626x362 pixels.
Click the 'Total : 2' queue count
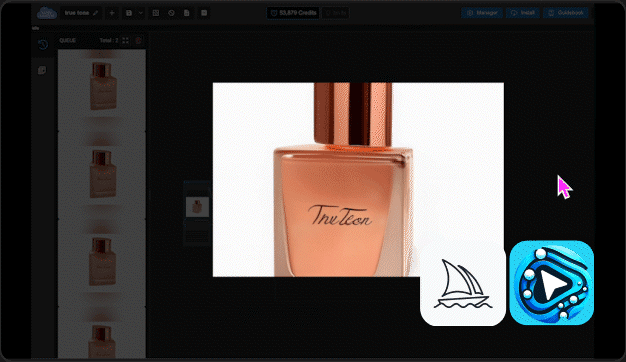(x=109, y=41)
